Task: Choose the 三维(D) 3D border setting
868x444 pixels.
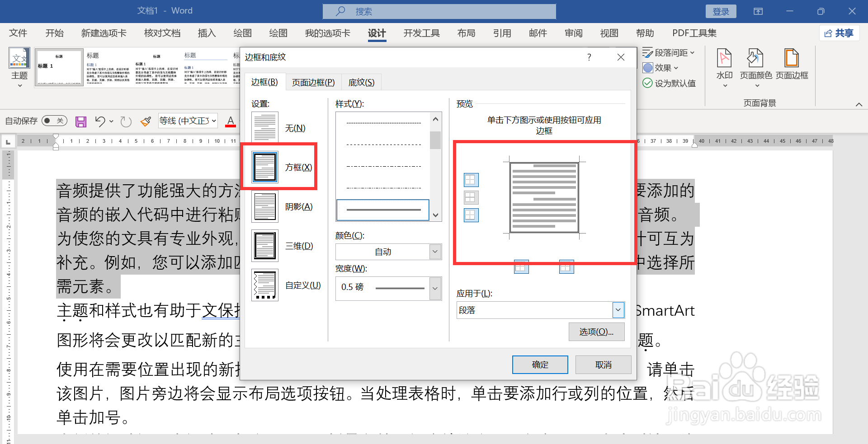Action: click(x=265, y=246)
